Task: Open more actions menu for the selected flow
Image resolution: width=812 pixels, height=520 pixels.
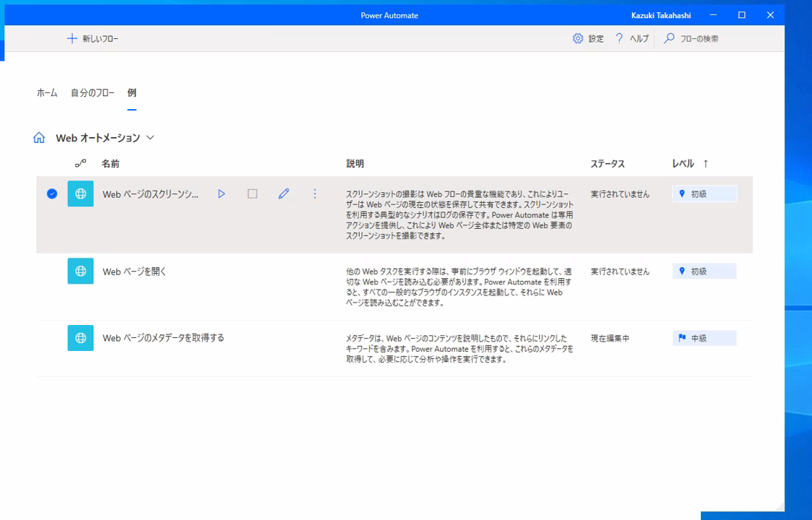Action: click(314, 194)
